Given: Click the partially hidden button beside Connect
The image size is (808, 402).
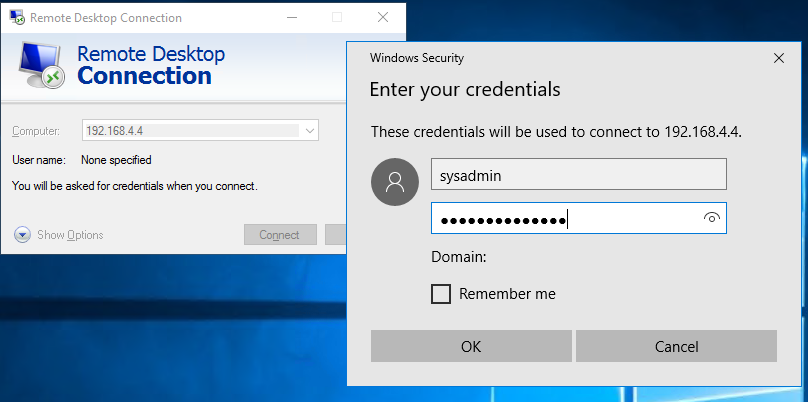Looking at the screenshot, I should pyautogui.click(x=336, y=235).
